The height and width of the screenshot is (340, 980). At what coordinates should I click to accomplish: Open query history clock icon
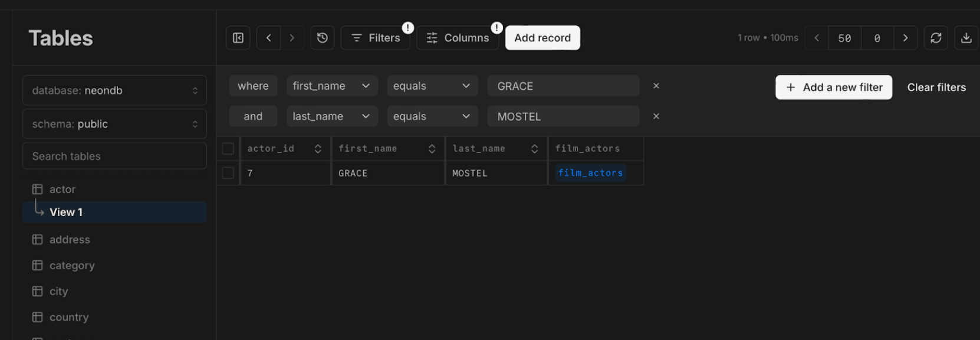(x=323, y=38)
